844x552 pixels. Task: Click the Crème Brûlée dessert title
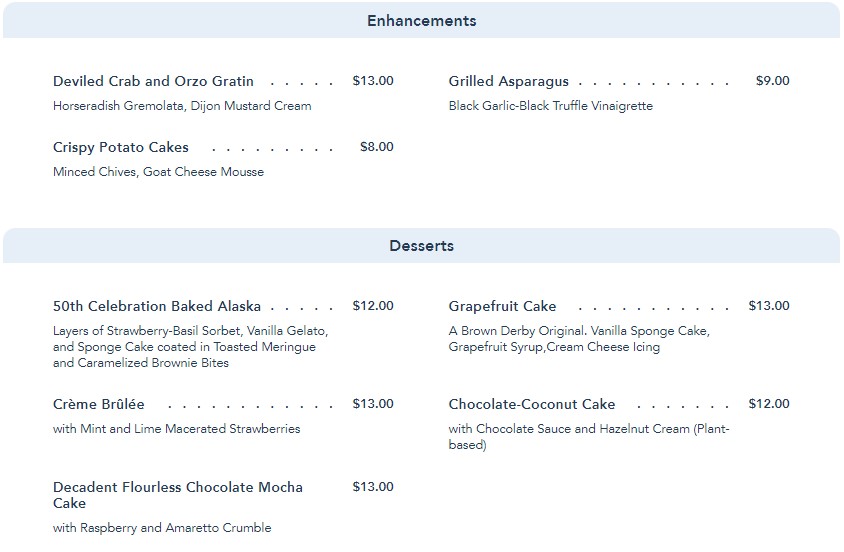pos(99,405)
